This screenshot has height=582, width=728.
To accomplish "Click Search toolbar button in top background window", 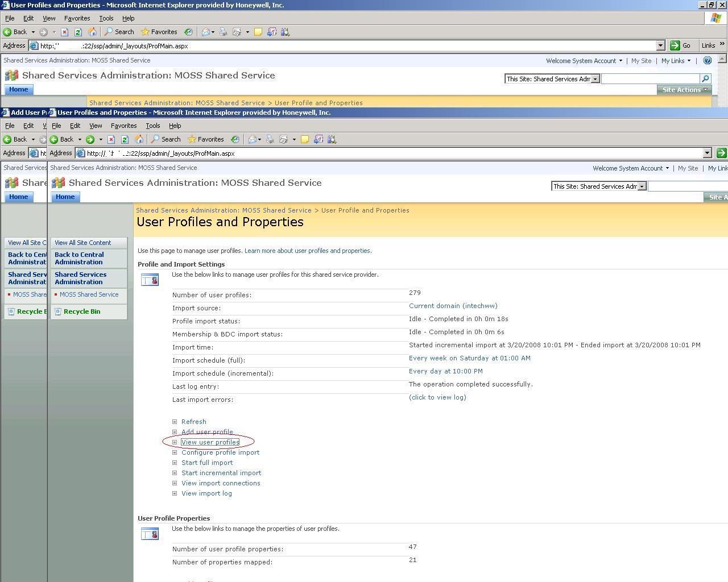I will pos(119,32).
